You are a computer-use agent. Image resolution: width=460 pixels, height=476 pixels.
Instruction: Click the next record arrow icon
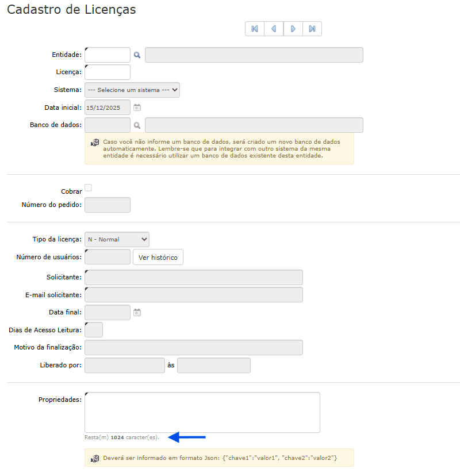[x=293, y=29]
